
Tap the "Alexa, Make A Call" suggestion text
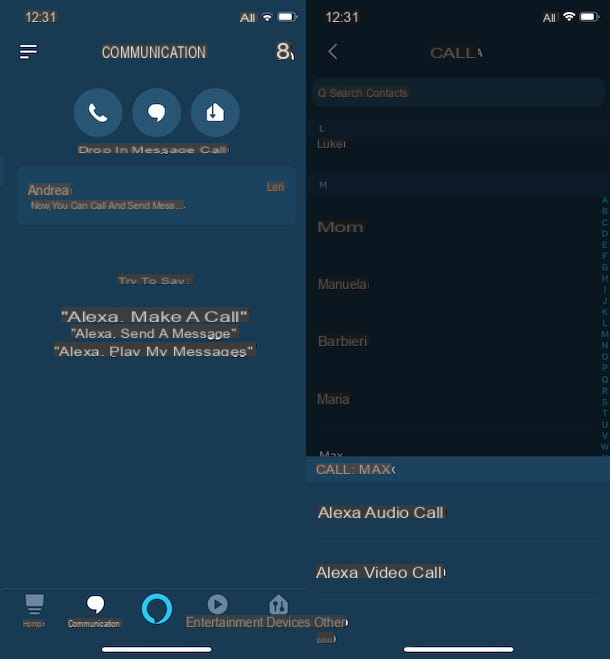[x=154, y=316]
